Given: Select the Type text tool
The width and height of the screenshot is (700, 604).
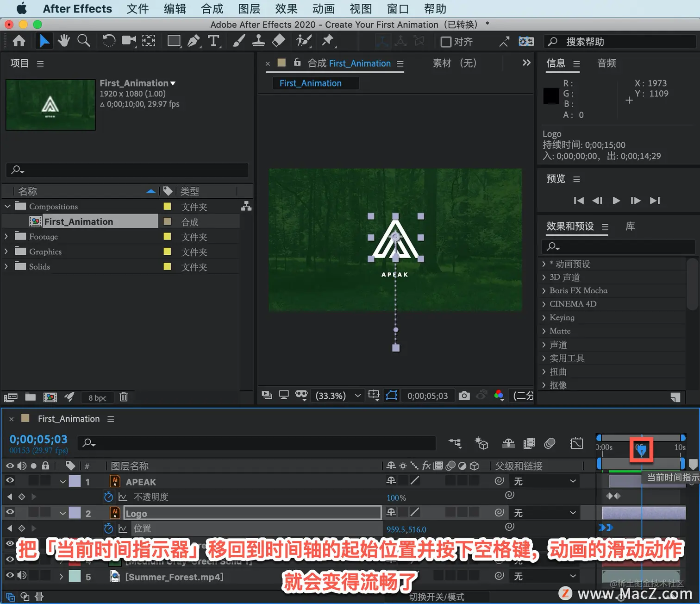Looking at the screenshot, I should tap(213, 41).
